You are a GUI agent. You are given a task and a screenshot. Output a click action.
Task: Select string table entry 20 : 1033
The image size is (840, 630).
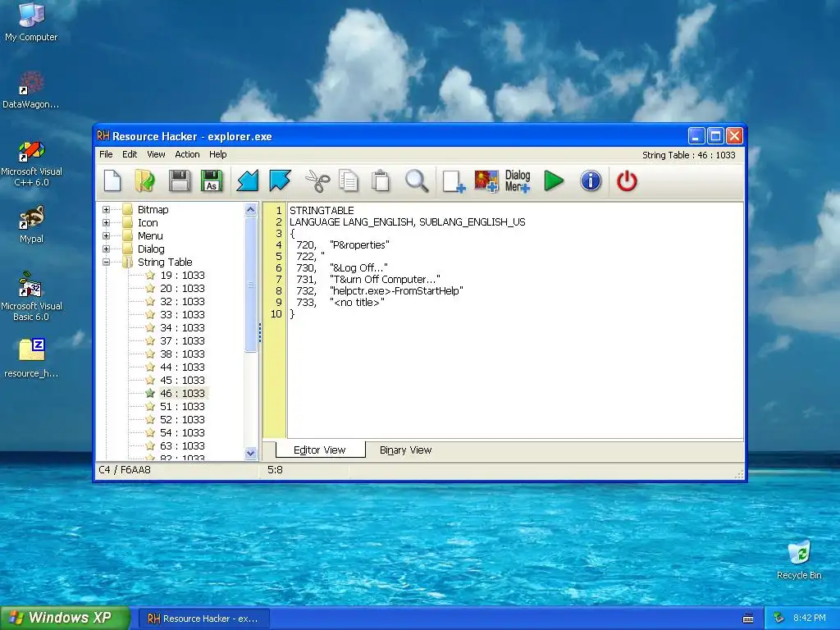click(x=182, y=288)
